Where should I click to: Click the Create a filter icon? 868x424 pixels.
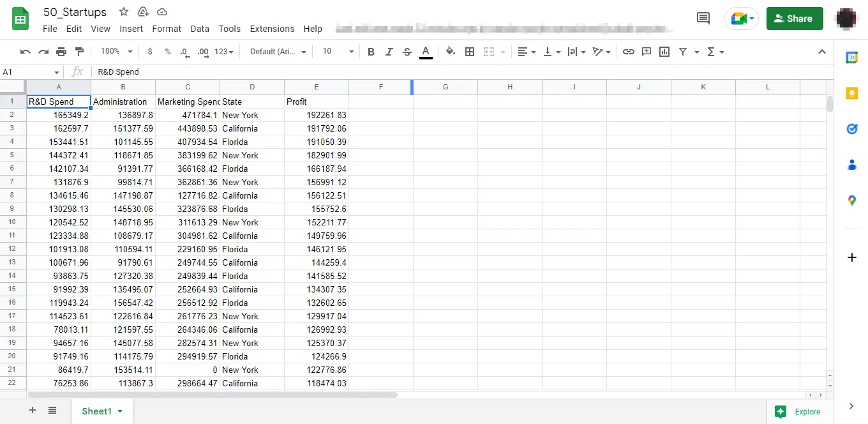[683, 52]
